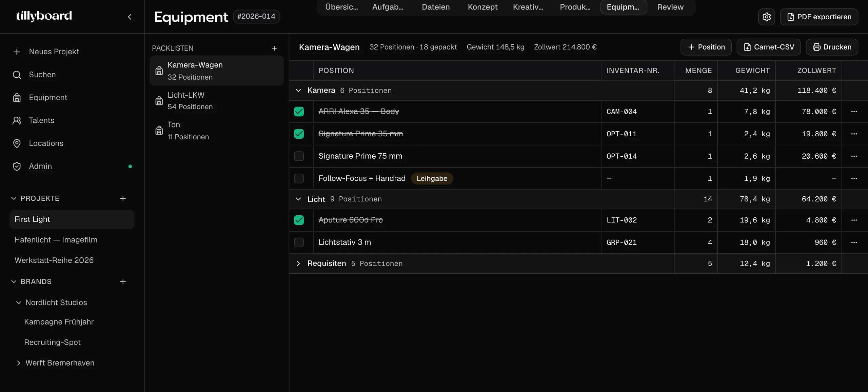Collapse the sidebar with the chevron icon

130,17
